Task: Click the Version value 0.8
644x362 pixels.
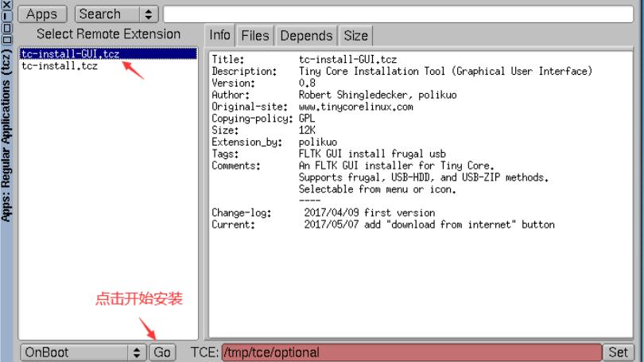Action: (307, 83)
